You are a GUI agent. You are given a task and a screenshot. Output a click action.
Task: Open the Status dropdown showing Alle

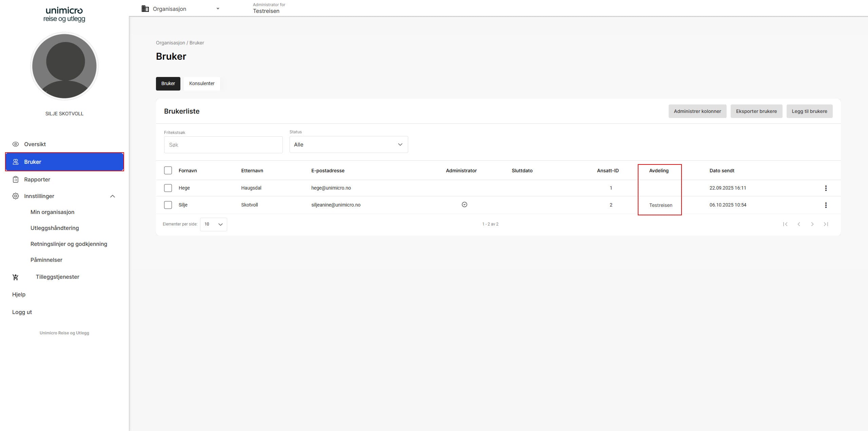pyautogui.click(x=349, y=145)
